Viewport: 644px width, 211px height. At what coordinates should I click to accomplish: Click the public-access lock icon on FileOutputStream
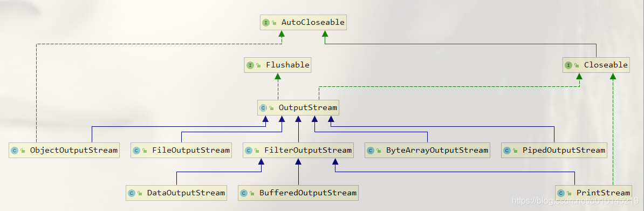(x=145, y=151)
